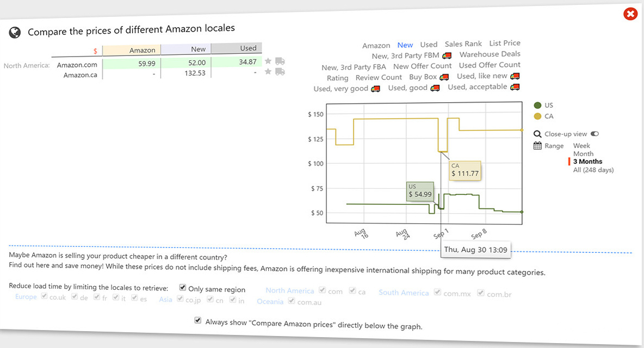Click the star icon in Amazon.com row
The image size is (644, 348).
tap(268, 61)
